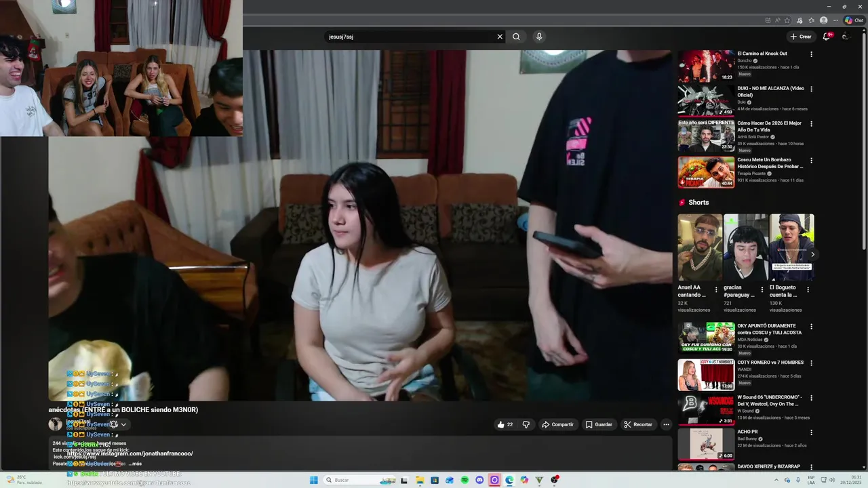Open options for 'W Sound 06' video

(811, 397)
